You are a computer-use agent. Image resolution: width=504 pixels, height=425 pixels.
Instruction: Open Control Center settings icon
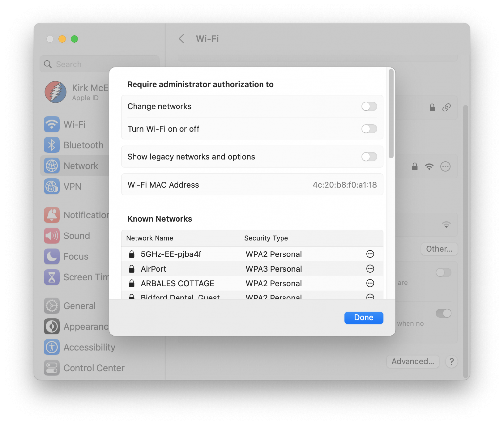52,368
